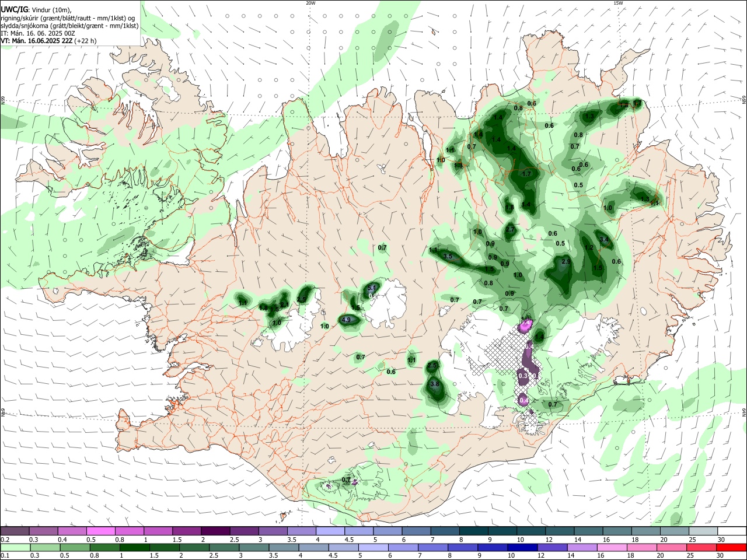
Task: Click upper legend swatch between 2 and 2.5
Action: point(215,531)
